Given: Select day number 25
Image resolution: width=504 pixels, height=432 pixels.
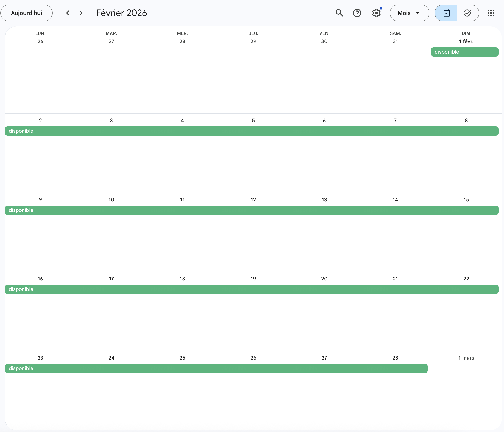Looking at the screenshot, I should click(182, 357).
